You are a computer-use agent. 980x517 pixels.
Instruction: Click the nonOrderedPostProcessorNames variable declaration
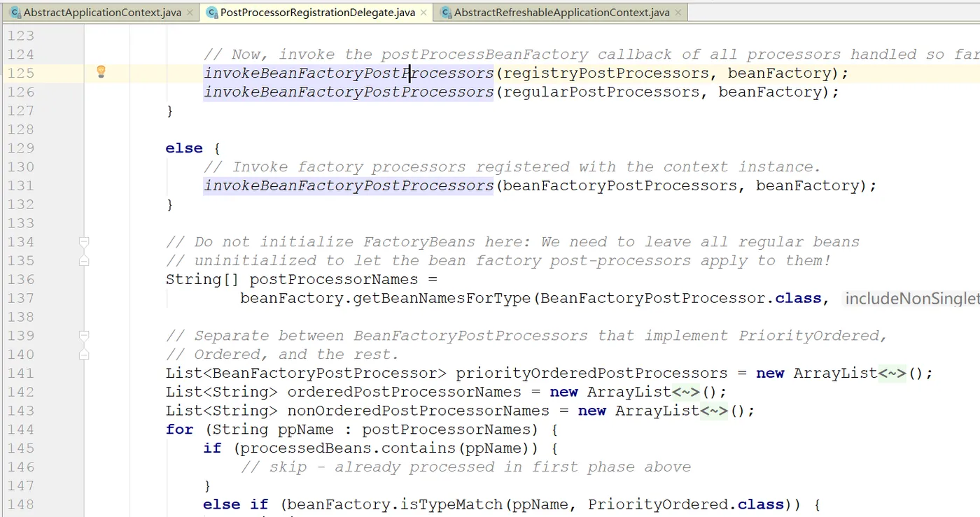coord(418,411)
